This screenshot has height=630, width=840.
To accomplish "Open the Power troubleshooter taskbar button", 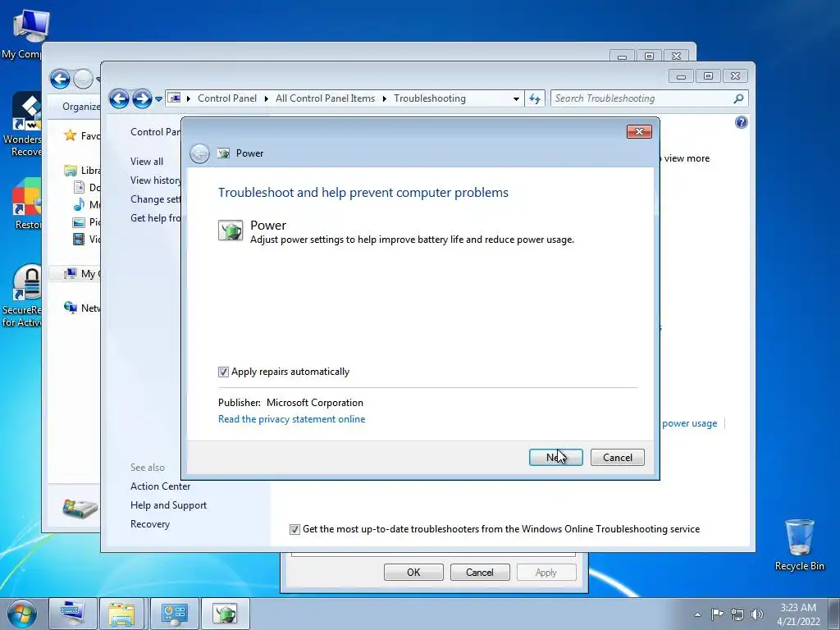I will pyautogui.click(x=225, y=614).
